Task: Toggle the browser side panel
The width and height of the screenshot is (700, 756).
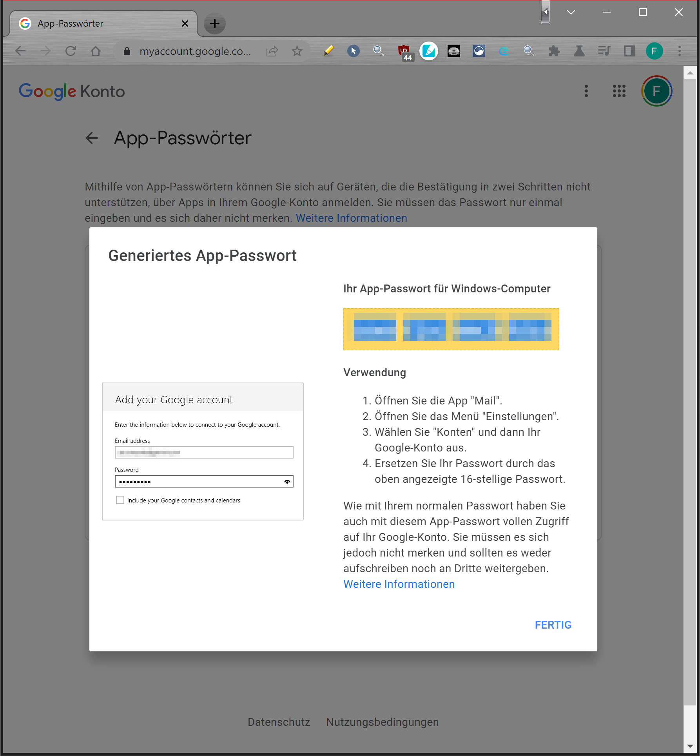Action: point(629,51)
